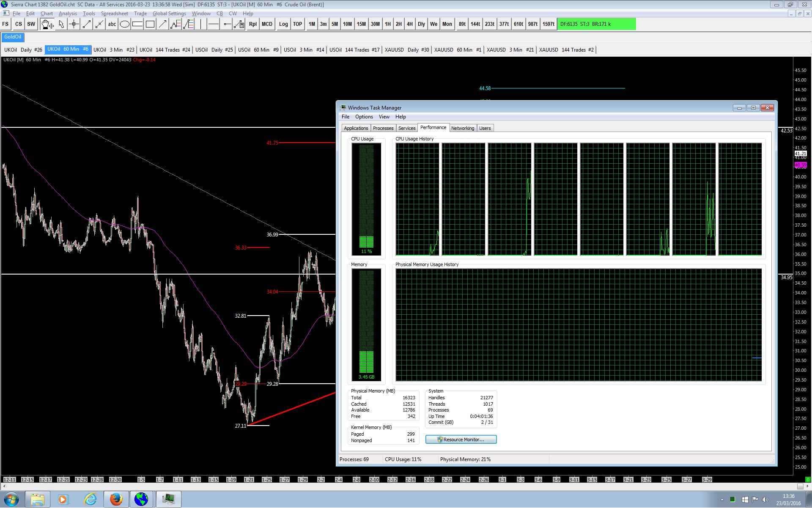Pick the vertical line drawing tool
This screenshot has height=511, width=812.
(x=201, y=24)
